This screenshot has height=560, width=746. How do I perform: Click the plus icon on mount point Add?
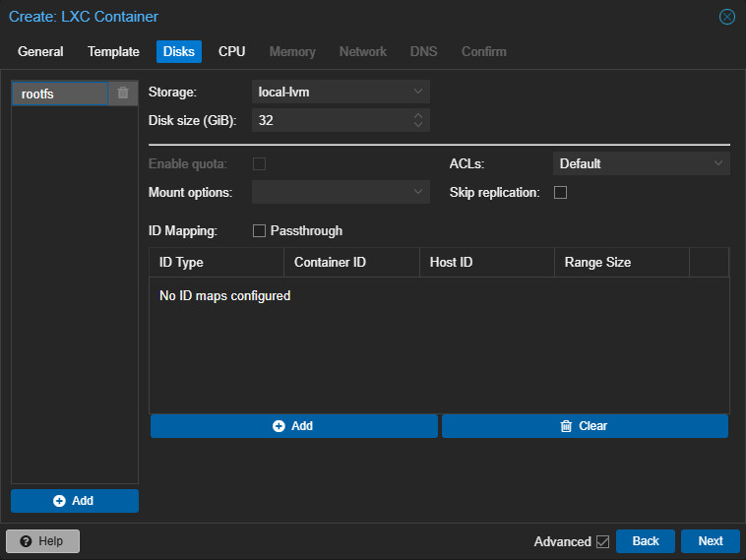tap(59, 501)
